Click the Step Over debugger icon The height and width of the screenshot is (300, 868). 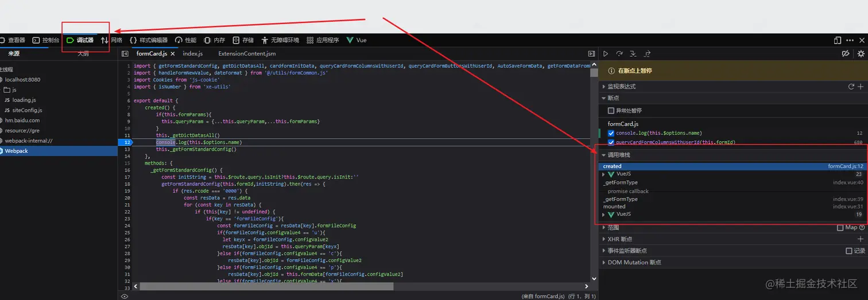pyautogui.click(x=619, y=53)
